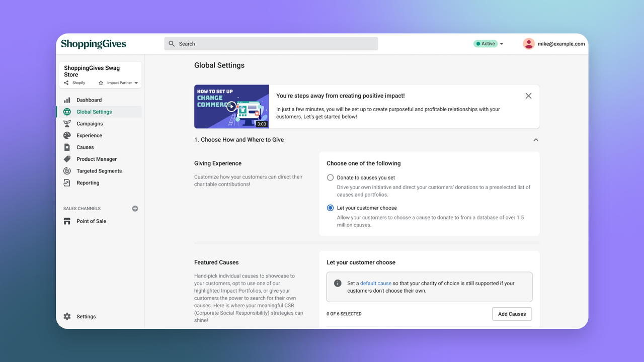This screenshot has height=362, width=644.
Task: Follow the default cause link
Action: 376,284
